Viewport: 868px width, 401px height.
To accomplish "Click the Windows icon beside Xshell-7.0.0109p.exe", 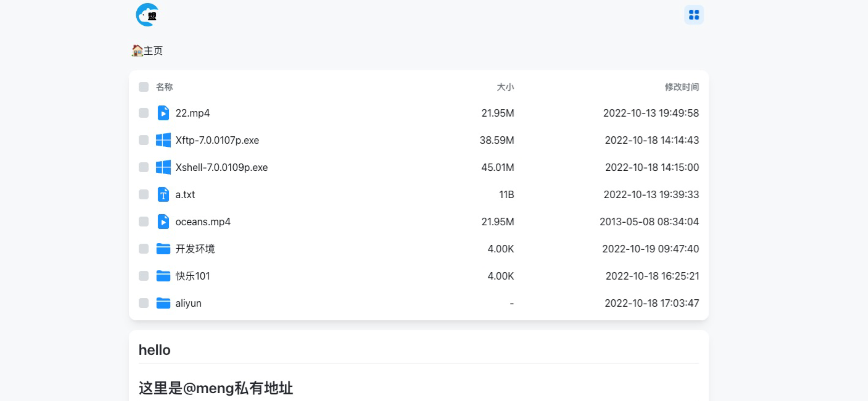I will click(163, 167).
